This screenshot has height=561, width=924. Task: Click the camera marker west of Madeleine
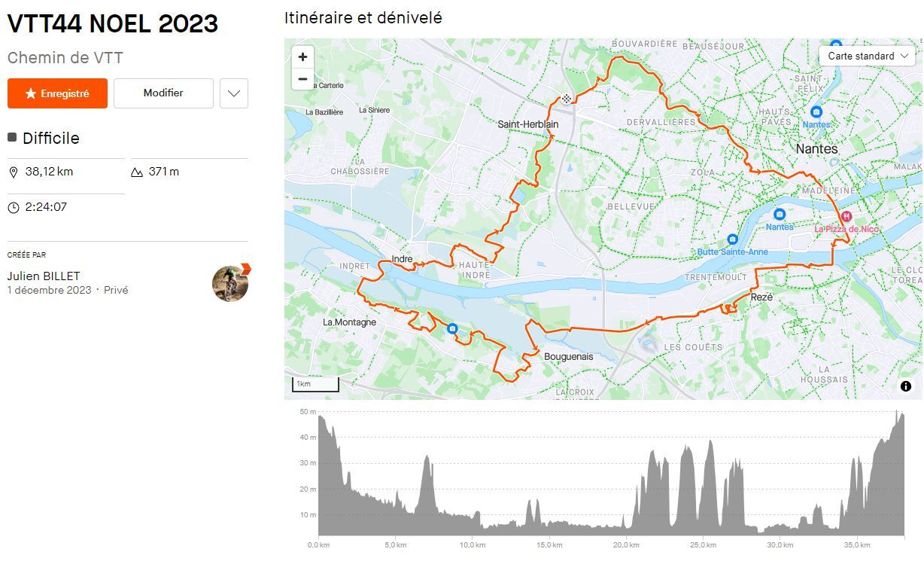[x=780, y=215]
